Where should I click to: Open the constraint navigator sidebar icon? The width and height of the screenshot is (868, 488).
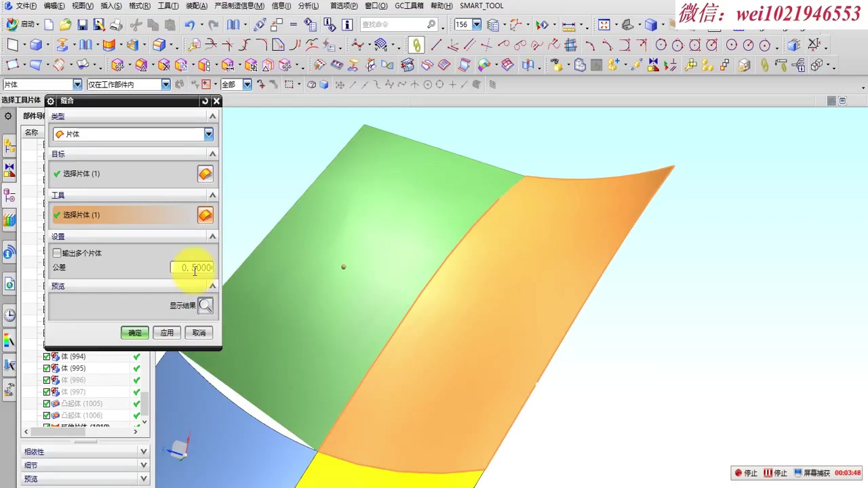coord(9,169)
